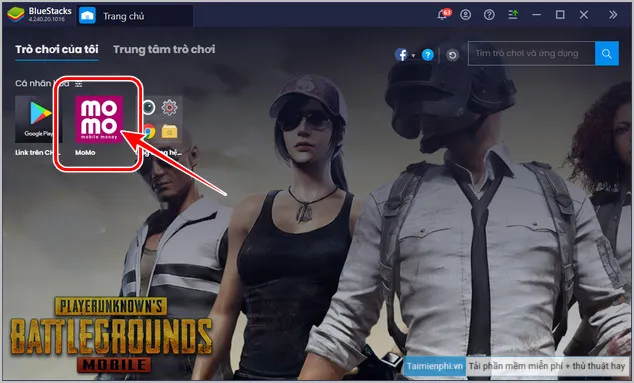The height and width of the screenshot is (383, 634).
Task: Open the file manager folder icon in system apps
Action: (x=169, y=131)
